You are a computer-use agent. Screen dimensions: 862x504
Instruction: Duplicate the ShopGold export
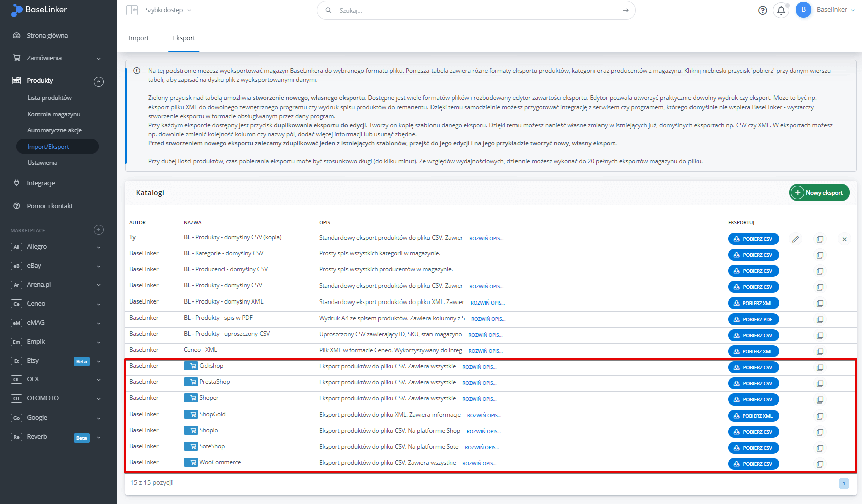[x=820, y=416]
